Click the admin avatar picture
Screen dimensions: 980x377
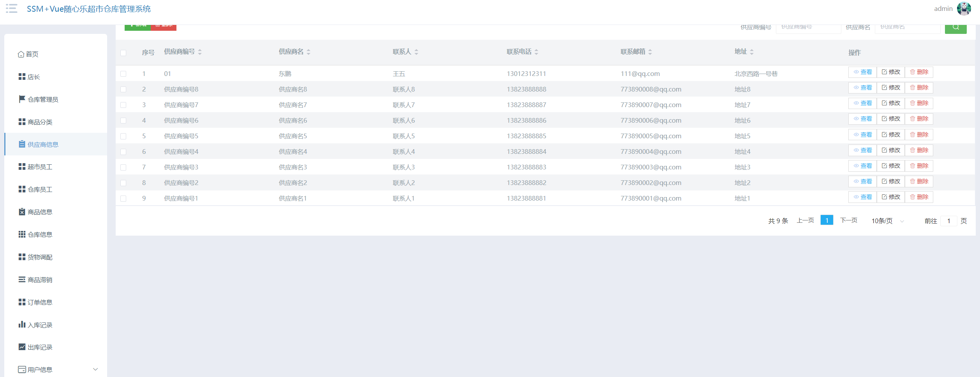(x=964, y=9)
